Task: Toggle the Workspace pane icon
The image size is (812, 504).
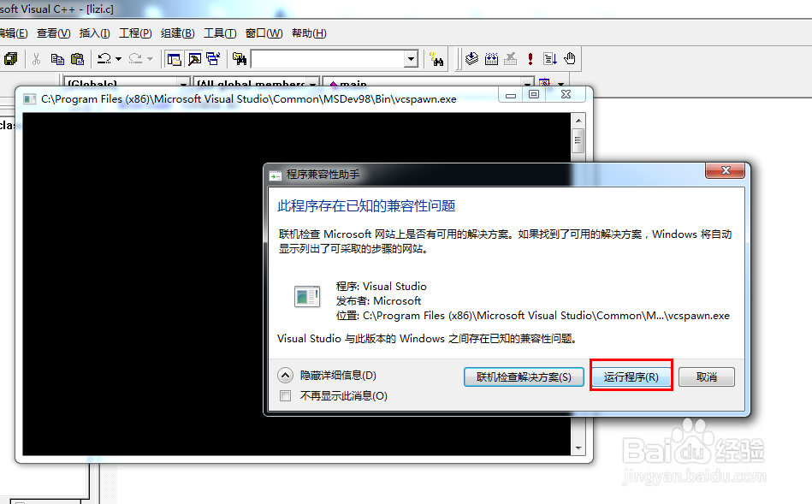Action: point(174,59)
